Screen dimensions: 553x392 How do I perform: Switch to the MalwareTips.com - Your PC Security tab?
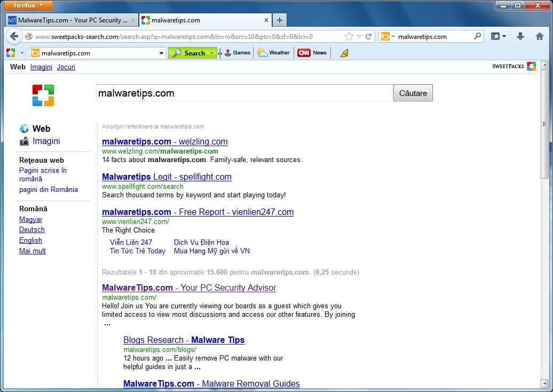(72, 20)
